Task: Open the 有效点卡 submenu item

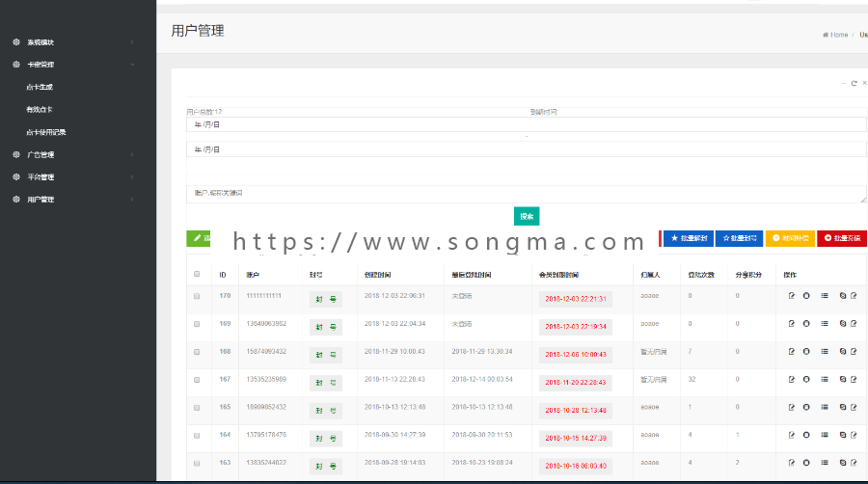Action: click(40, 110)
